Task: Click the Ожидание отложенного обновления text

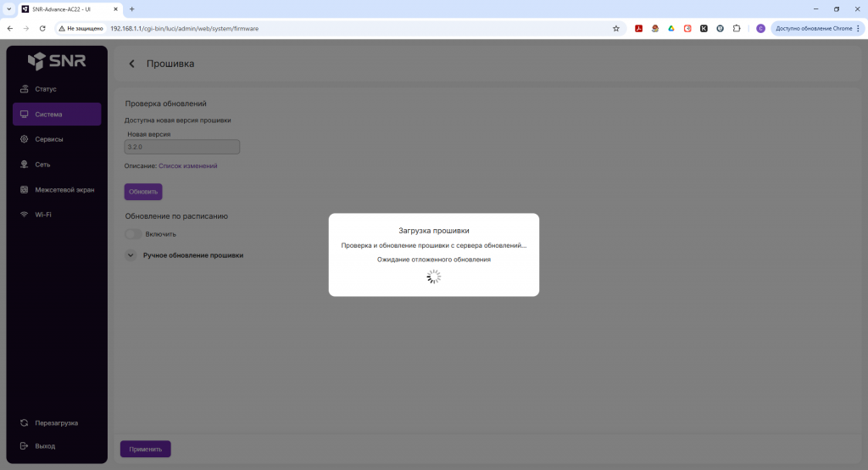Action: click(434, 260)
